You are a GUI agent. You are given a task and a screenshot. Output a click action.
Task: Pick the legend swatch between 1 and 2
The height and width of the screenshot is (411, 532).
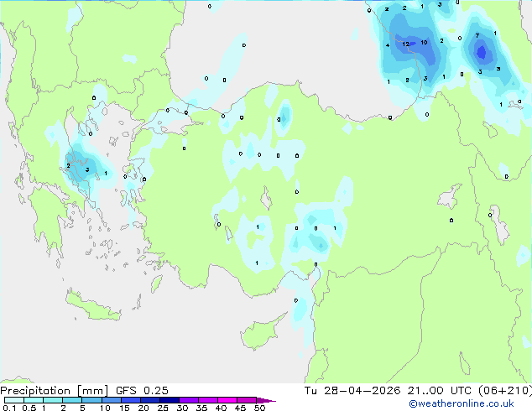pyautogui.click(x=53, y=400)
